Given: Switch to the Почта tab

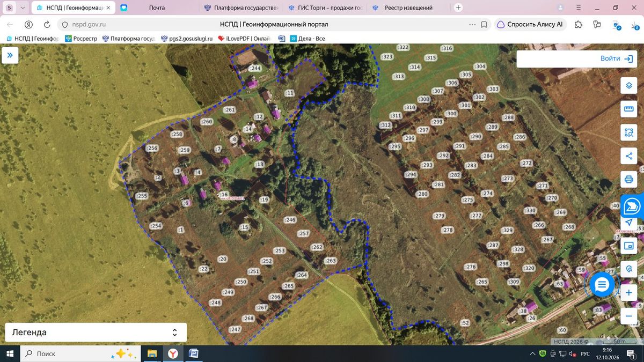Looking at the screenshot, I should coord(157,8).
